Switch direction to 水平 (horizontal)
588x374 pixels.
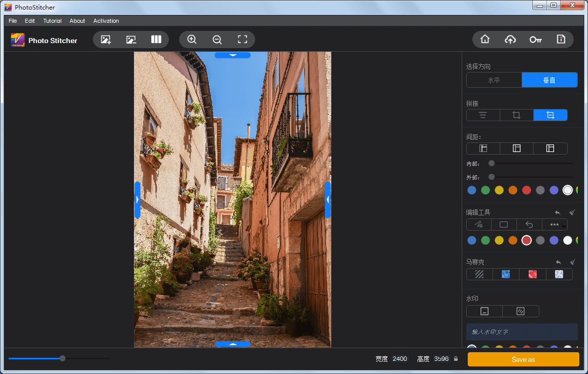[x=494, y=80]
